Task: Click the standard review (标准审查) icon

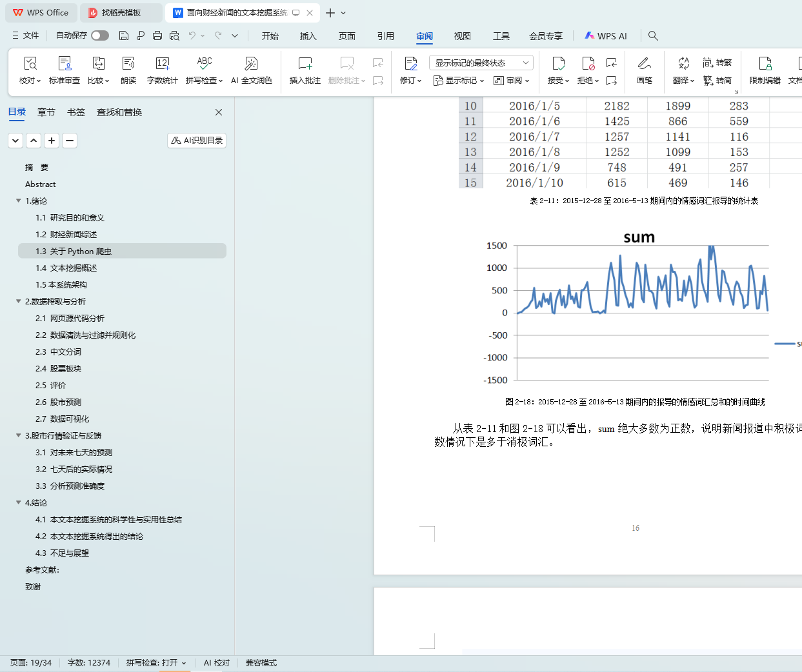Action: [65, 64]
